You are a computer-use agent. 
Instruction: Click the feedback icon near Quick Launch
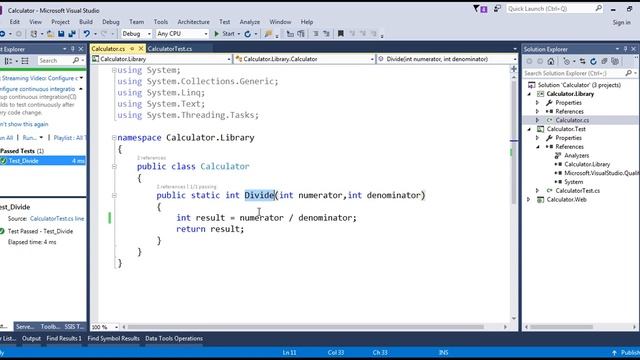point(497,9)
